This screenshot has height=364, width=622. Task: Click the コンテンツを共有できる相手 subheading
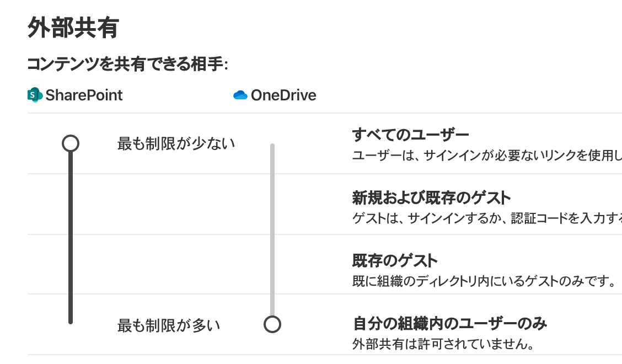128,64
